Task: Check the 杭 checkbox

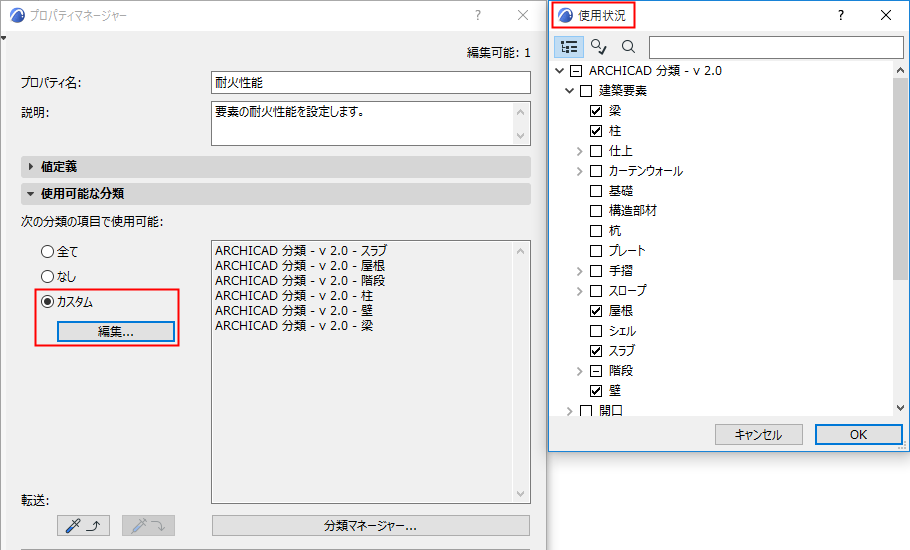Action: click(x=596, y=231)
